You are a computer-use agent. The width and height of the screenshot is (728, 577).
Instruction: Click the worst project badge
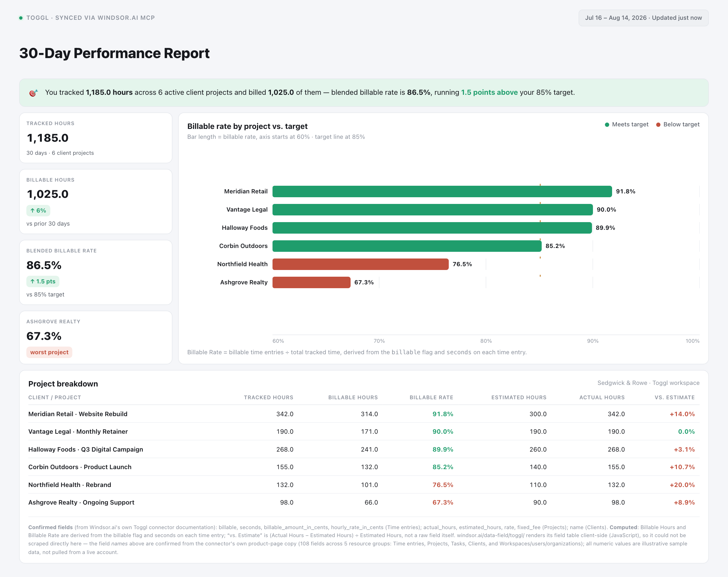click(x=49, y=352)
